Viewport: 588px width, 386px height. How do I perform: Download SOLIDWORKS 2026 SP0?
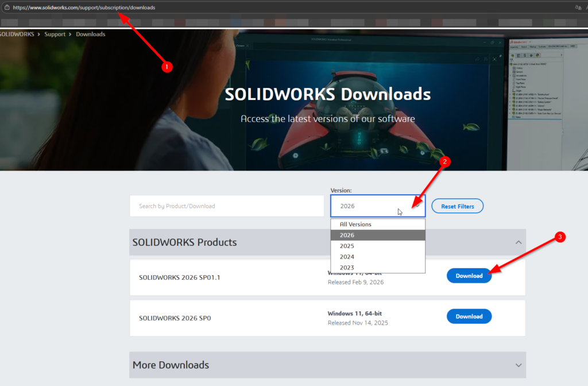pos(469,316)
